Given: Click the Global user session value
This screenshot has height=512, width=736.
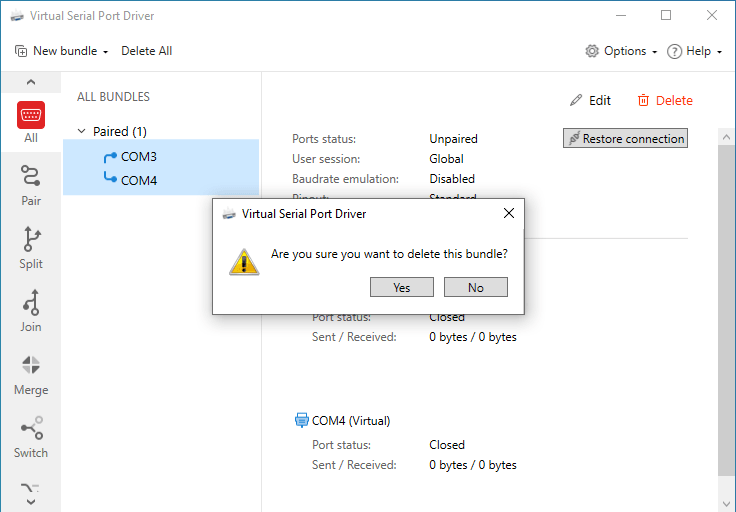Looking at the screenshot, I should 446,159.
